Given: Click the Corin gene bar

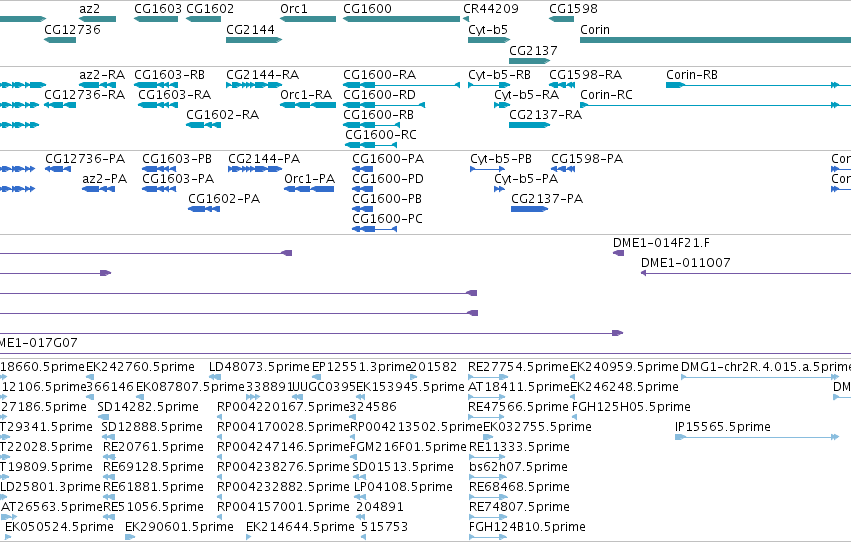Looking at the screenshot, I should point(715,40).
